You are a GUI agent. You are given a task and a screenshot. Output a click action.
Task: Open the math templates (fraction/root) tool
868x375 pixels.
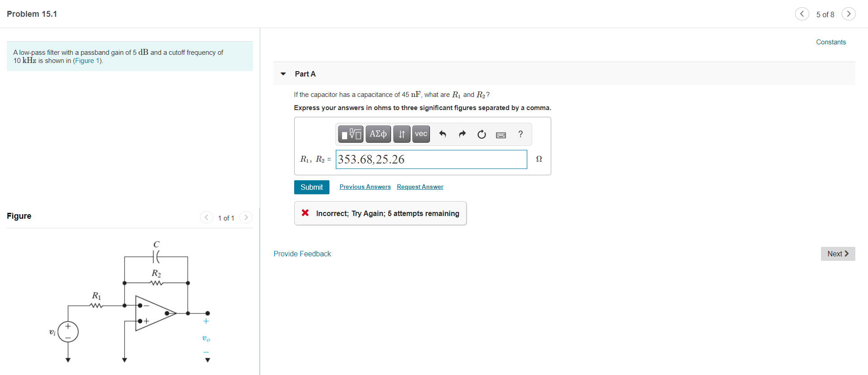pos(351,134)
